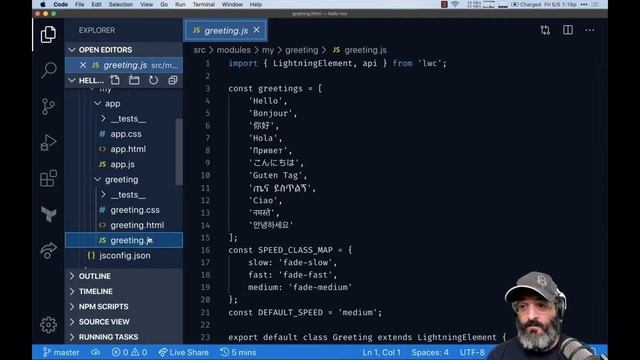Open the File menu
Viewport: 640px width, 360px height.
point(80,4)
